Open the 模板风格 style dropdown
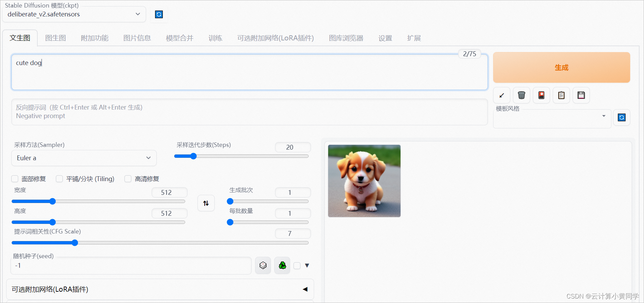The height and width of the screenshot is (303, 644). [x=552, y=119]
